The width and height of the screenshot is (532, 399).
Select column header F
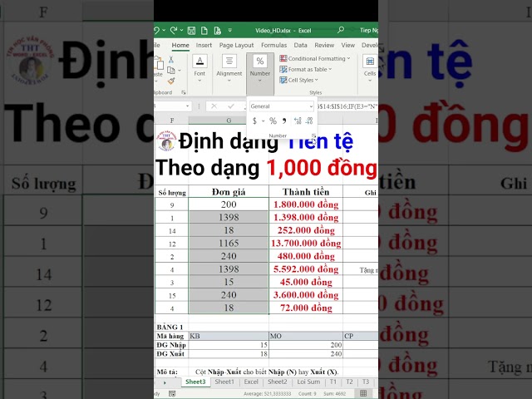pos(172,120)
